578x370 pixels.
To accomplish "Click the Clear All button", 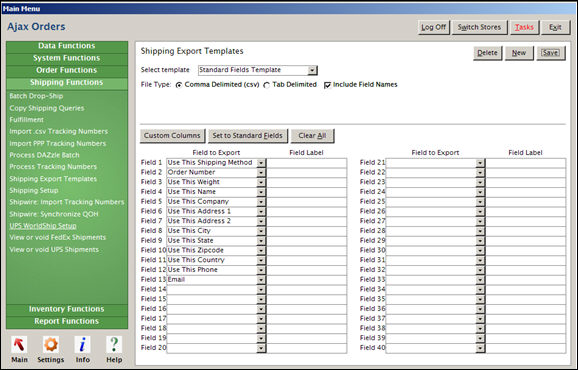I will (x=312, y=136).
